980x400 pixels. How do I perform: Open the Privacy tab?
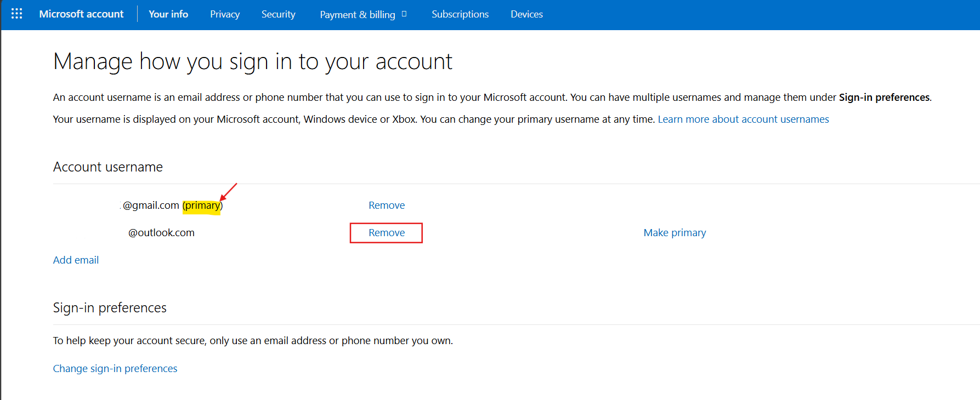pos(225,14)
